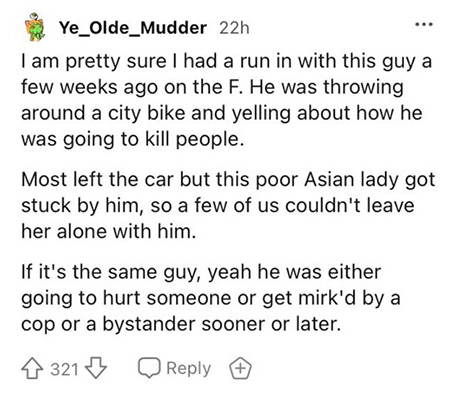Click the 22h timestamp
This screenshot has width=450, height=395.
coord(234,28)
